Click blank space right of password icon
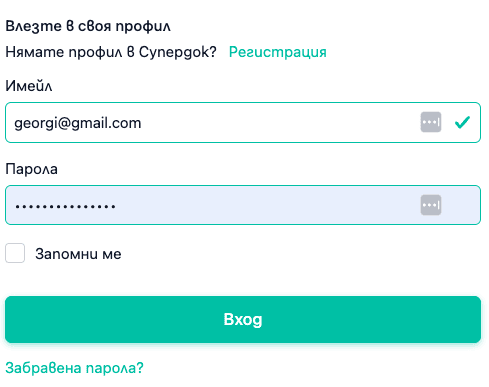The image size is (489, 387). [x=461, y=205]
